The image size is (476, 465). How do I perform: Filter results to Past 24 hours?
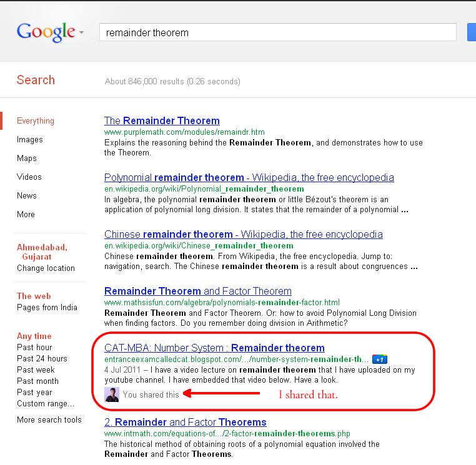click(42, 358)
